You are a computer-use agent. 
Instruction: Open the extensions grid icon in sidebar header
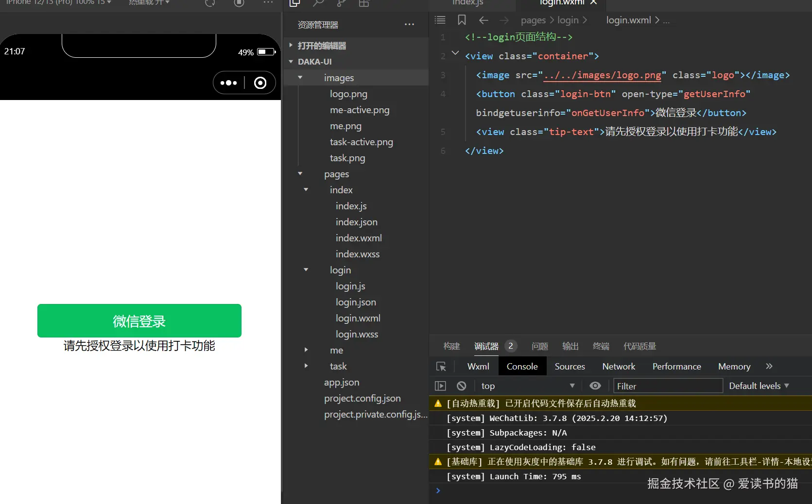(x=364, y=3)
